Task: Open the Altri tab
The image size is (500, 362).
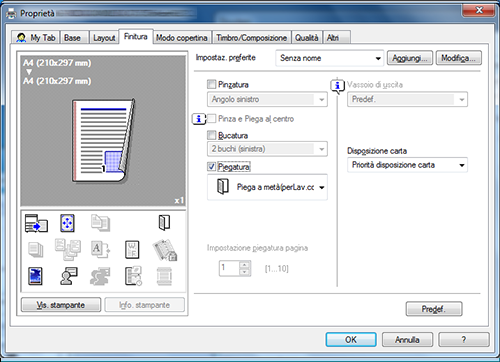Action: pos(336,37)
